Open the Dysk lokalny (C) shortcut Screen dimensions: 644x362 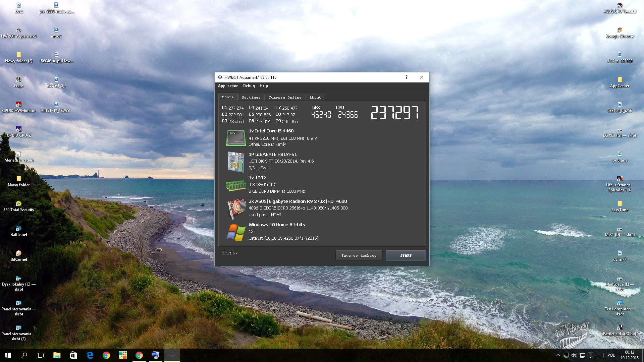19,283
